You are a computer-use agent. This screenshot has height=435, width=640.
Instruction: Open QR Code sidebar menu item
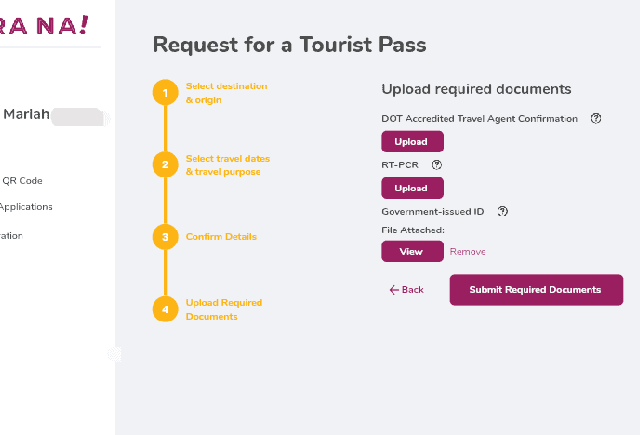pyautogui.click(x=22, y=181)
